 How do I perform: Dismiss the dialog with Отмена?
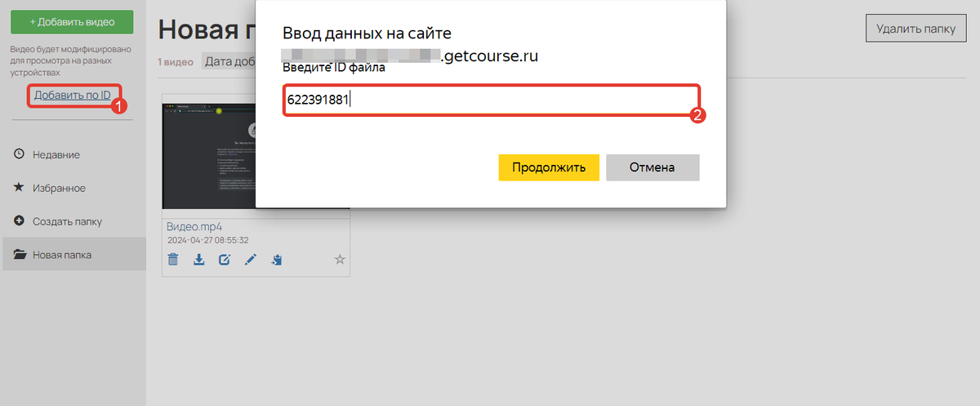(x=653, y=167)
